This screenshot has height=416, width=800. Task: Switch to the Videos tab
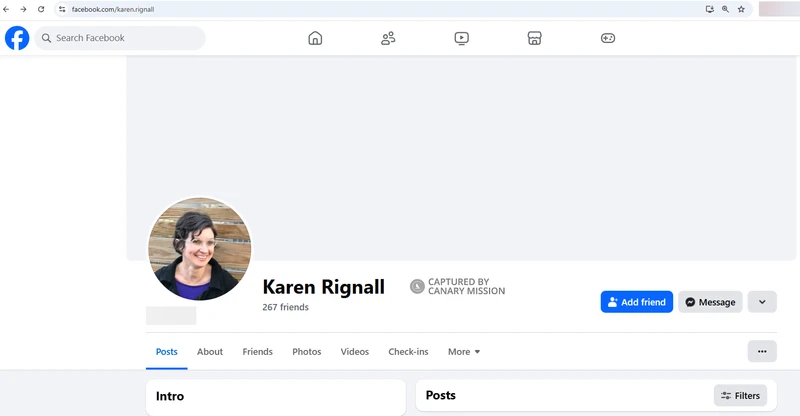click(355, 352)
